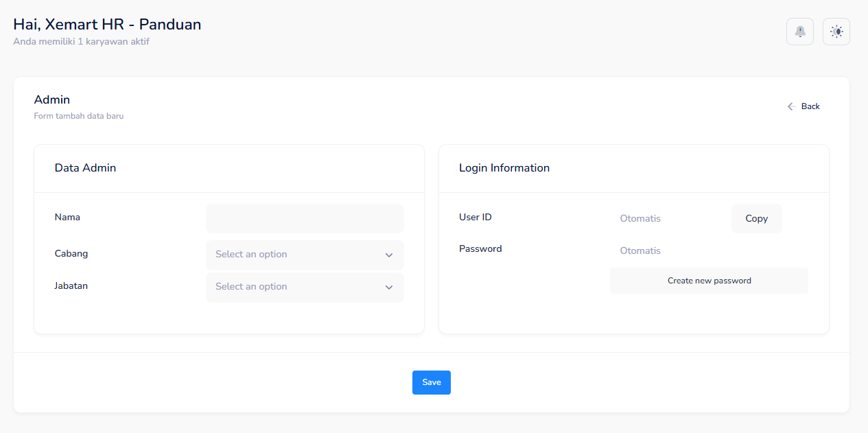
Task: Click the chevron arrow in the Cabang field
Action: pos(389,255)
